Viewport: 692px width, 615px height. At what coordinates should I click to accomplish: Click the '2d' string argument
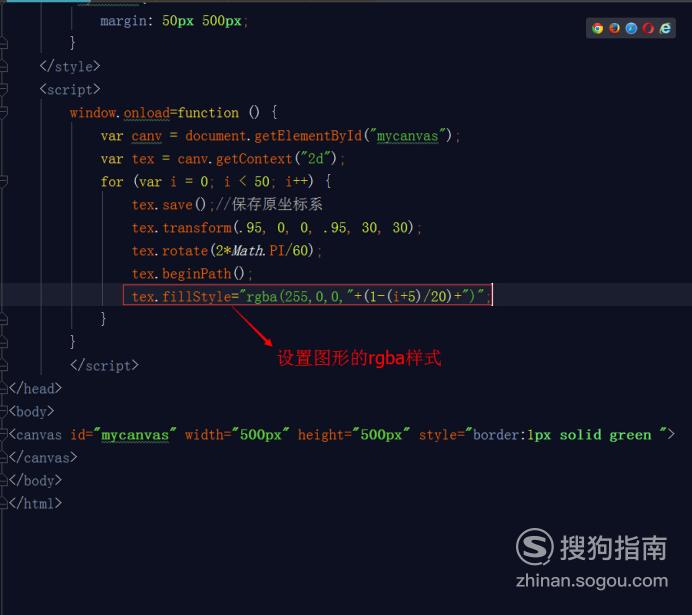[316, 159]
